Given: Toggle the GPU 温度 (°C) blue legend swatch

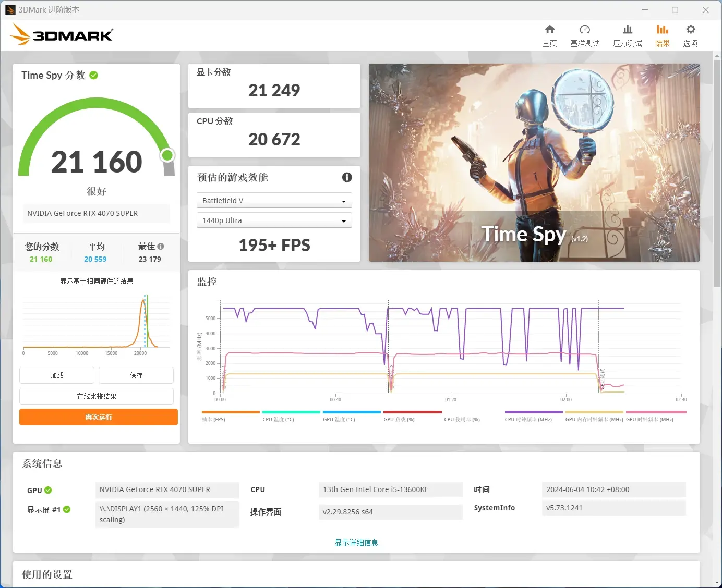Looking at the screenshot, I should point(352,412).
